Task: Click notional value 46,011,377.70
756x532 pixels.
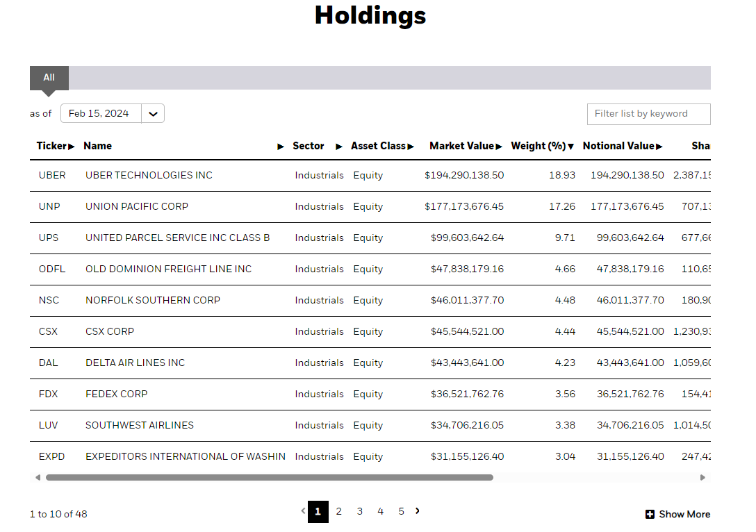Action: click(630, 300)
